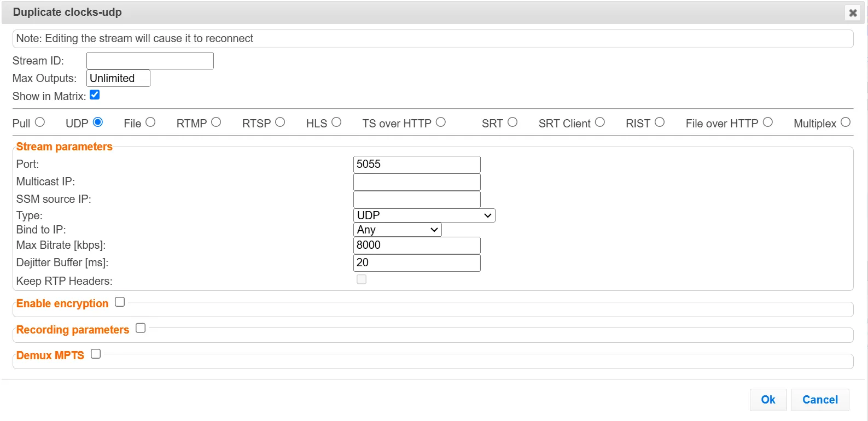Open the Bind to IP dropdown
This screenshot has width=868, height=421.
tap(398, 230)
